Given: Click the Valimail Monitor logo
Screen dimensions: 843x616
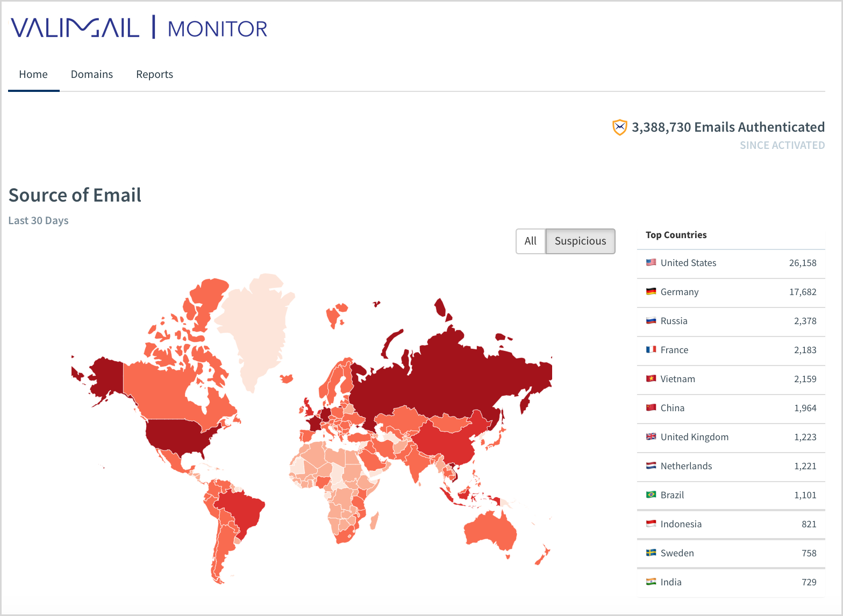Looking at the screenshot, I should coord(139,28).
